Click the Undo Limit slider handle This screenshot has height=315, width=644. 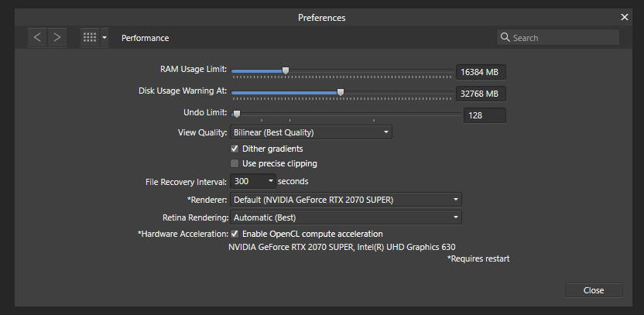[237, 114]
